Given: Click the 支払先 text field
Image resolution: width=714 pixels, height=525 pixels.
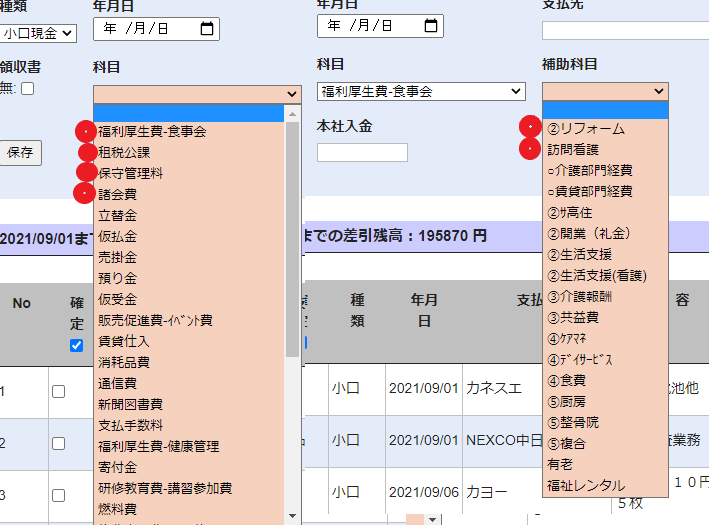Looking at the screenshot, I should click(x=627, y=30).
